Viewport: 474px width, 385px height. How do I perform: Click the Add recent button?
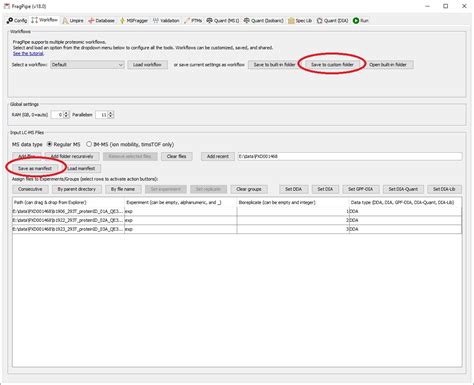tap(218, 156)
